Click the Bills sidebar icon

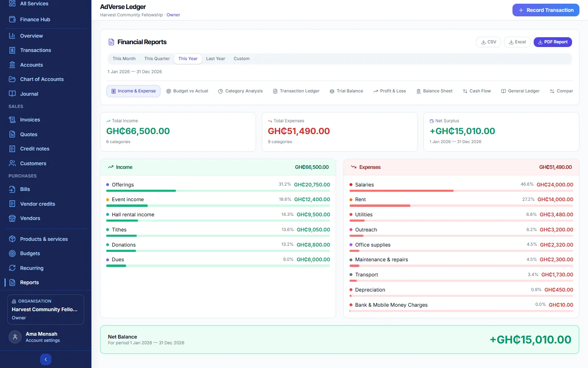(x=12, y=189)
